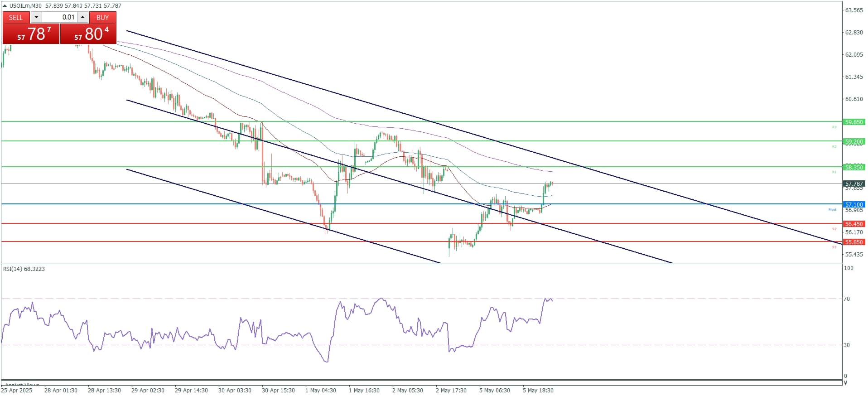This screenshot has width=868, height=396.
Task: Click the 29 Apr 14:30 time label
Action: (191, 390)
